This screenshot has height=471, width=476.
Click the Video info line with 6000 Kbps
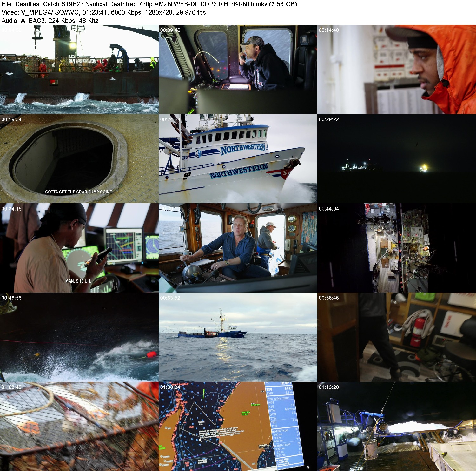[x=103, y=12]
